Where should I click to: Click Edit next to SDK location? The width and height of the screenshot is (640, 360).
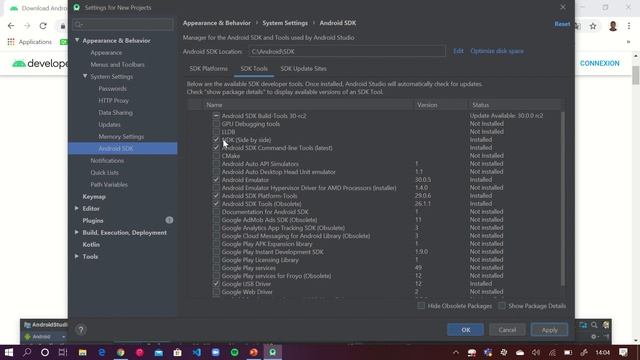(x=458, y=51)
